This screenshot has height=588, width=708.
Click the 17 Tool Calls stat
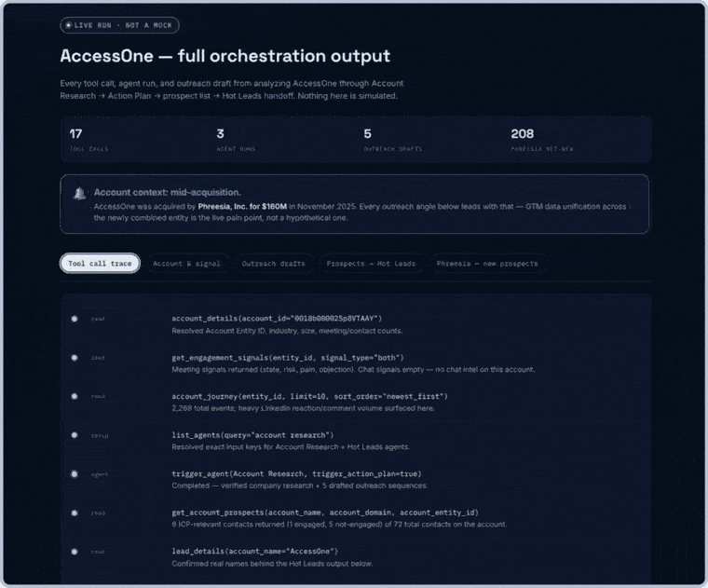tap(88, 140)
